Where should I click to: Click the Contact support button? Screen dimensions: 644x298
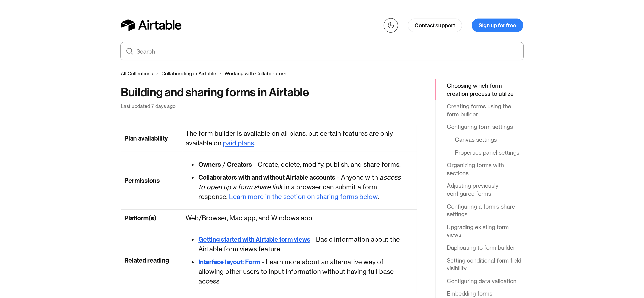coord(434,25)
